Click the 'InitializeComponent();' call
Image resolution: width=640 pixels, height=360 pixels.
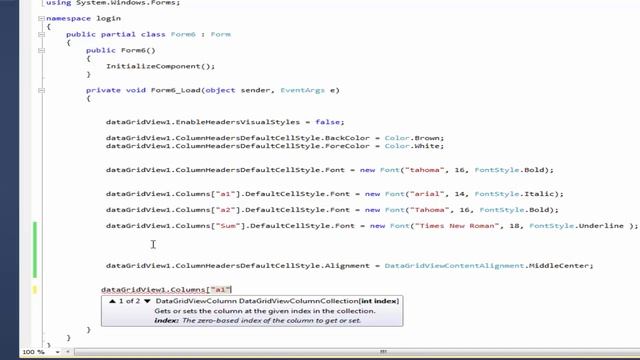tap(160, 66)
